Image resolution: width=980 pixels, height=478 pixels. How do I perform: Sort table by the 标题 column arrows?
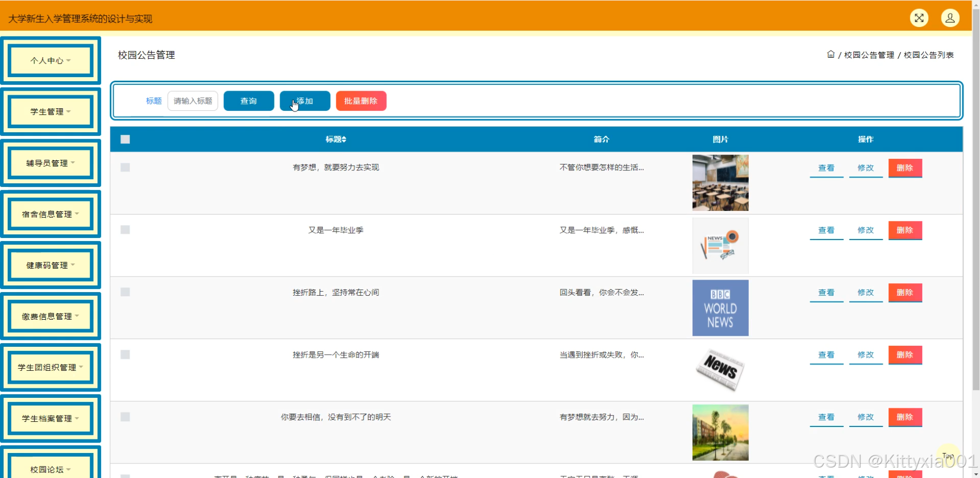click(x=344, y=140)
